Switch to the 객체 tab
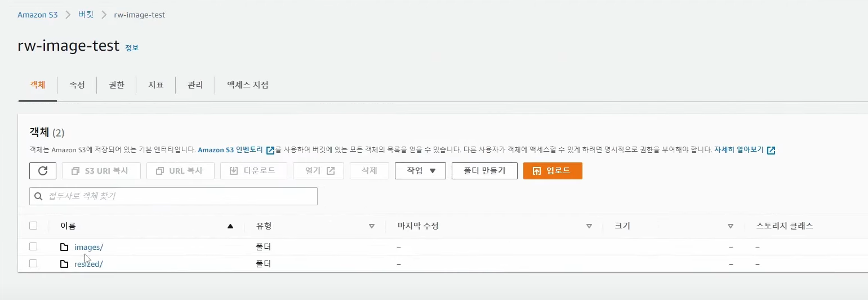This screenshot has height=300, width=868. (38, 85)
